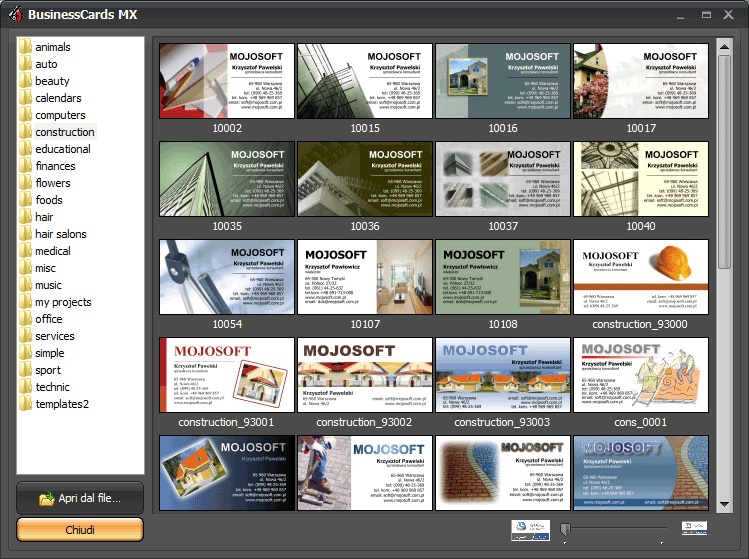Pick construction_93003 template
Viewport: 749px width, 559px height.
(503, 375)
